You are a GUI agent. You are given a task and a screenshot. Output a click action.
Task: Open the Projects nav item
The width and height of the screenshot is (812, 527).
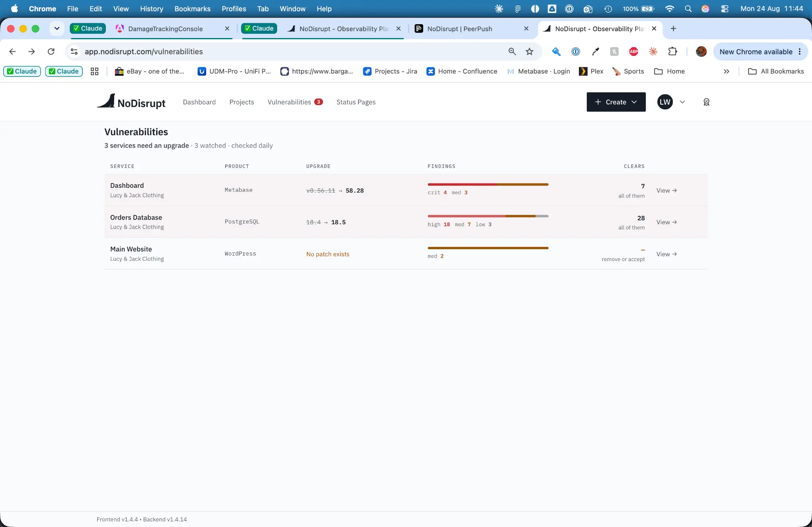(x=242, y=102)
